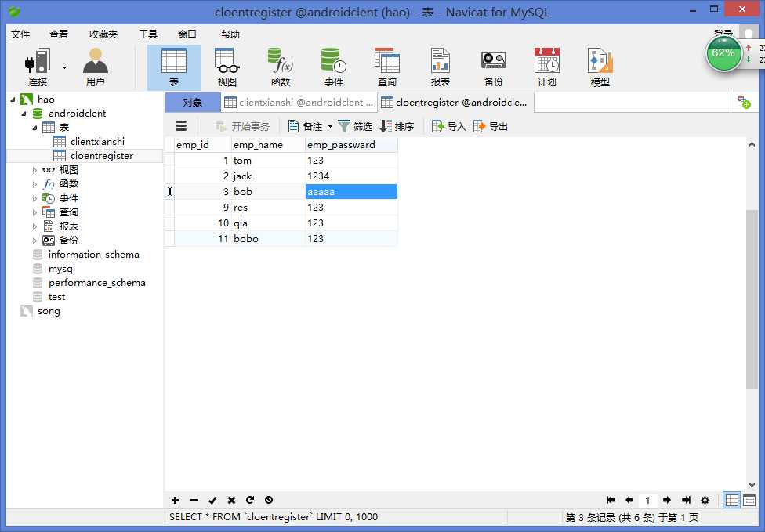Apply changes with the checkmark icon
The width and height of the screenshot is (765, 532).
[x=212, y=500]
